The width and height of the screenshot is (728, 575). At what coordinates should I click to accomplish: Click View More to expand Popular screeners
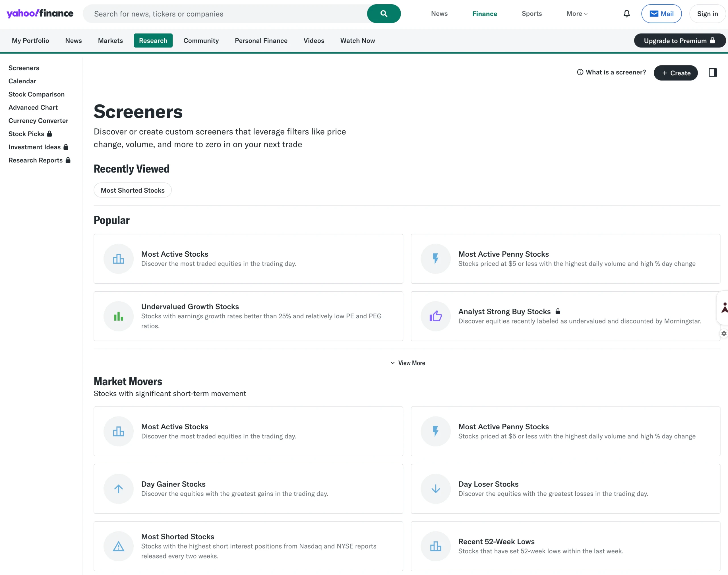point(408,363)
